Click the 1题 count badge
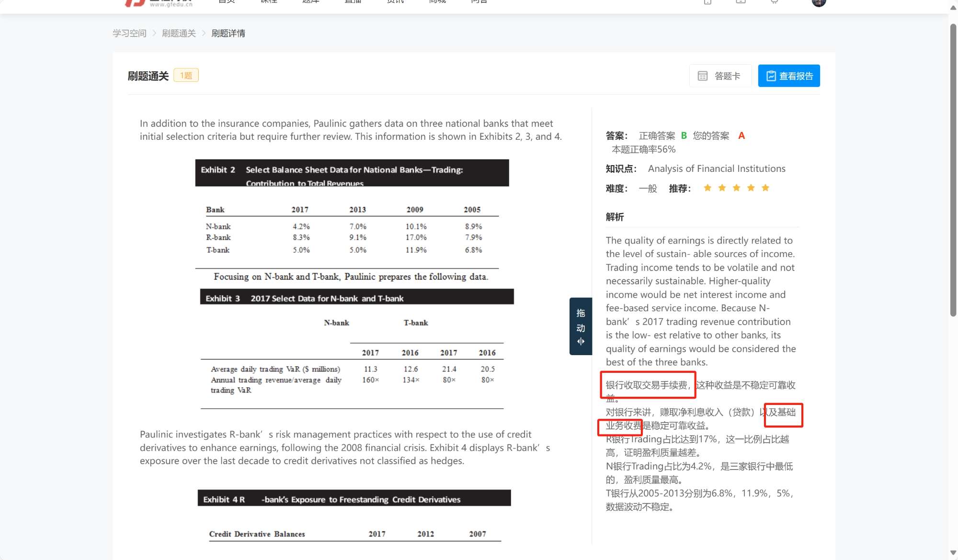The height and width of the screenshot is (560, 958). [186, 75]
